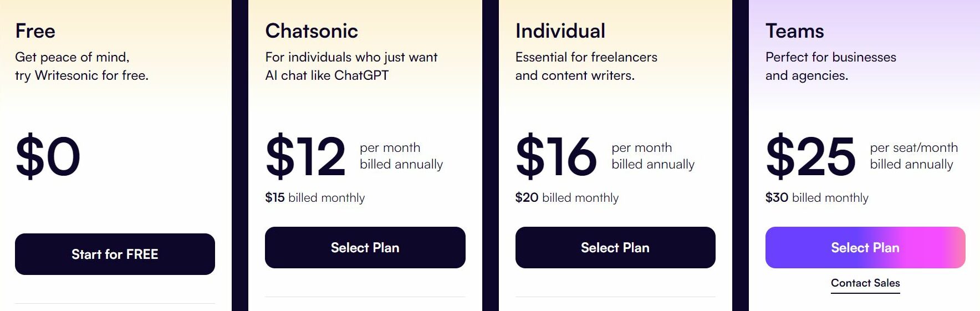Screen dimensions: 980x311
Task: Click the $16 price on the Individual plan
Action: pyautogui.click(x=556, y=156)
